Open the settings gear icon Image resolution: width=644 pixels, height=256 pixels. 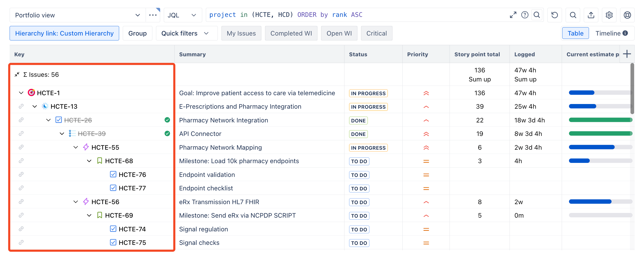(609, 15)
